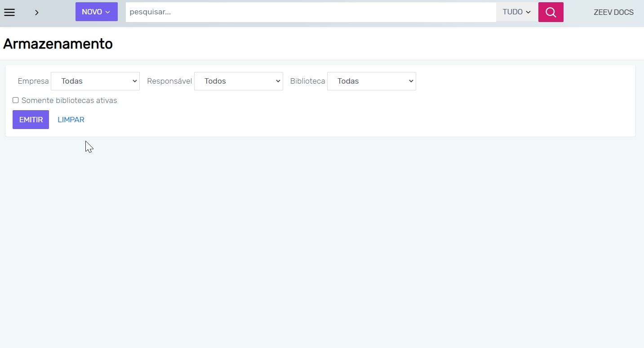Click the Biblioteca field label

click(x=307, y=81)
